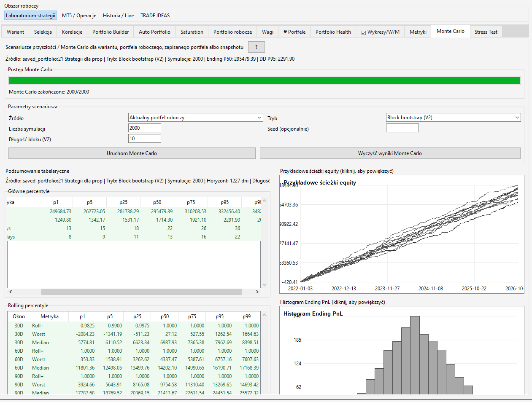Click the down scroll arrow of Główne percentyle

pos(265,285)
